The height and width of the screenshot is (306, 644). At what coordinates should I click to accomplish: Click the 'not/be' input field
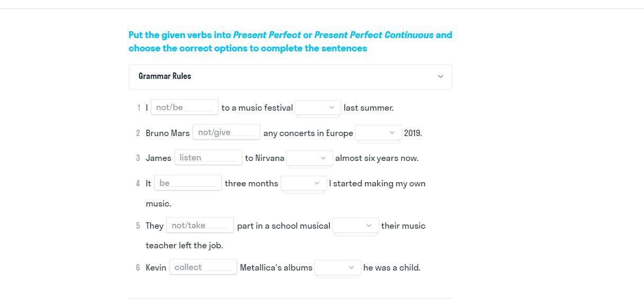pyautogui.click(x=185, y=107)
